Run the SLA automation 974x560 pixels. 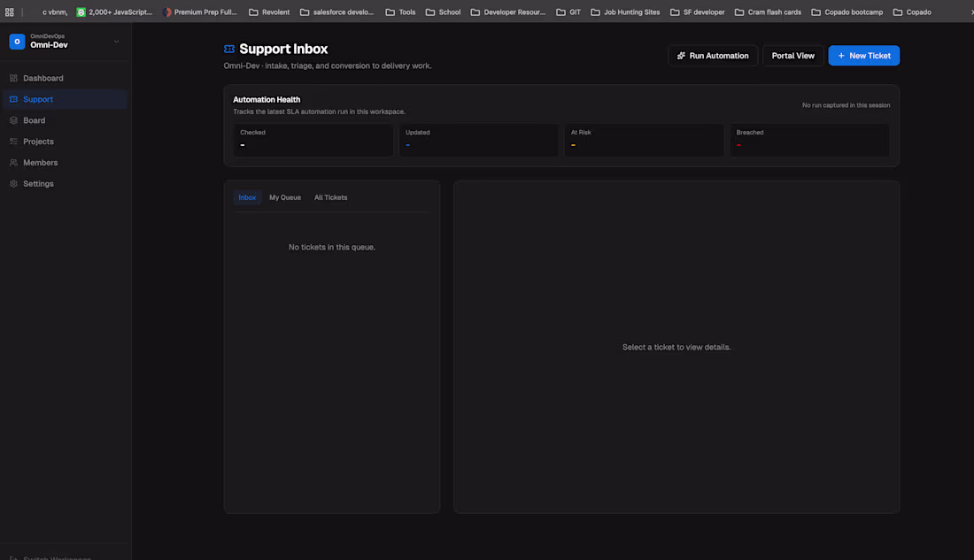713,55
